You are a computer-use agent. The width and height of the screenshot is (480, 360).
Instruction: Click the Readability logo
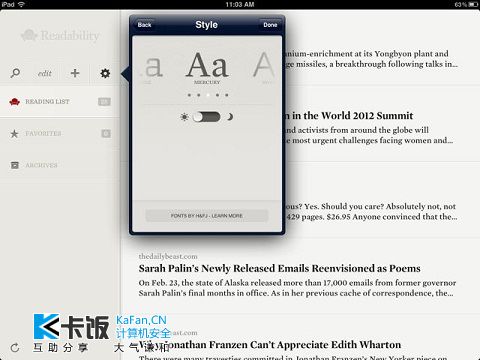60,35
